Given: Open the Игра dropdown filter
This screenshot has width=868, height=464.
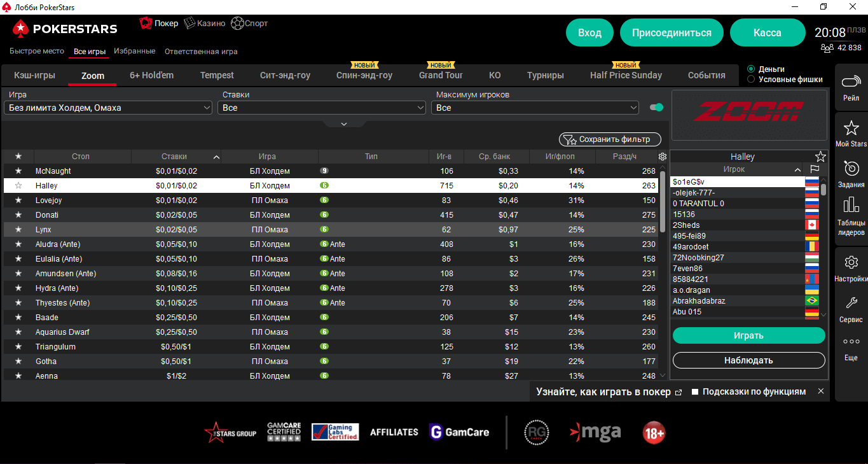Looking at the screenshot, I should coord(108,108).
